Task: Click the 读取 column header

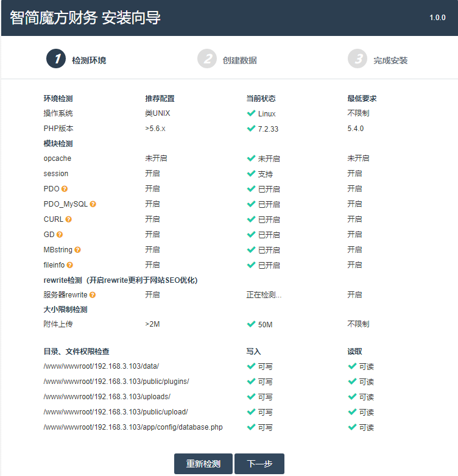Action: [x=354, y=351]
